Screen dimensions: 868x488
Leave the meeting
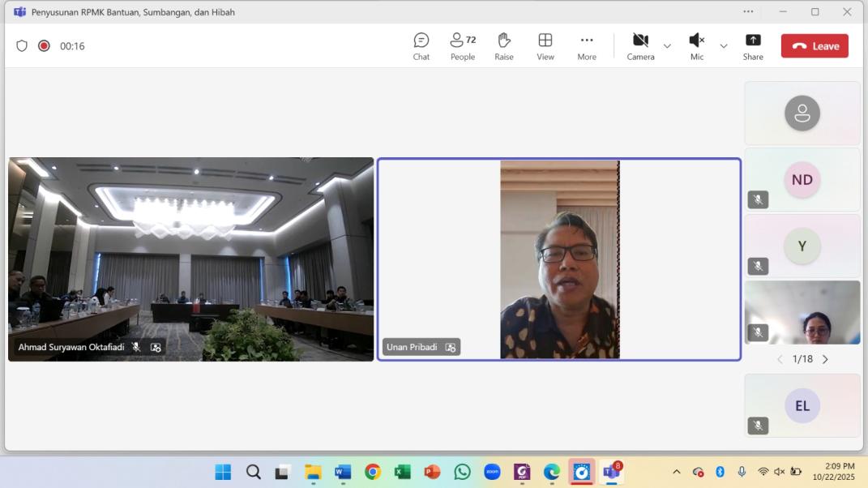815,46
